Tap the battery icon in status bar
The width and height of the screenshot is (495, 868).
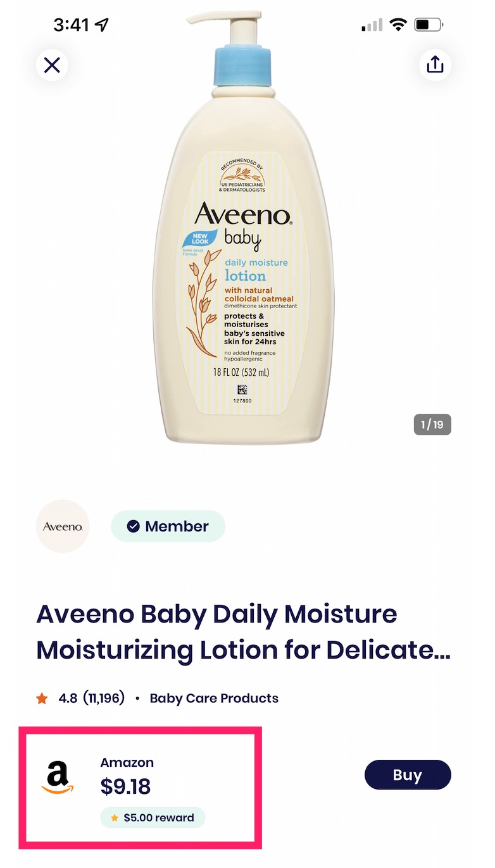click(429, 25)
